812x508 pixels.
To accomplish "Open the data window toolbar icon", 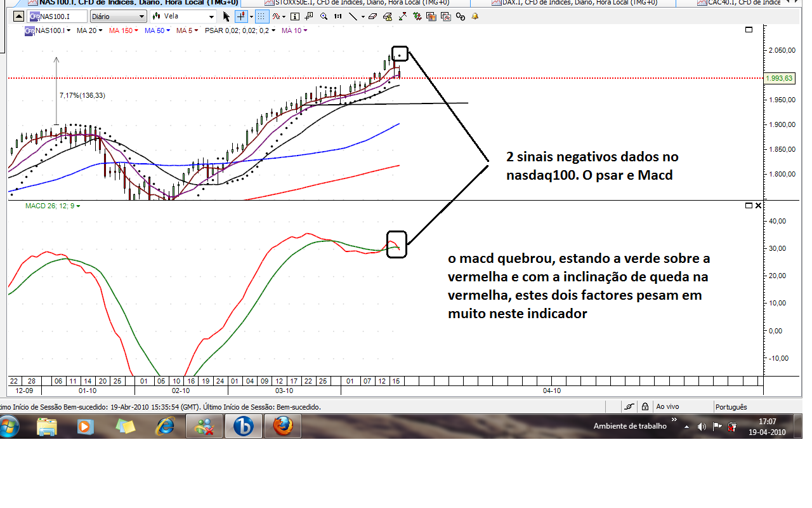I will (x=310, y=17).
